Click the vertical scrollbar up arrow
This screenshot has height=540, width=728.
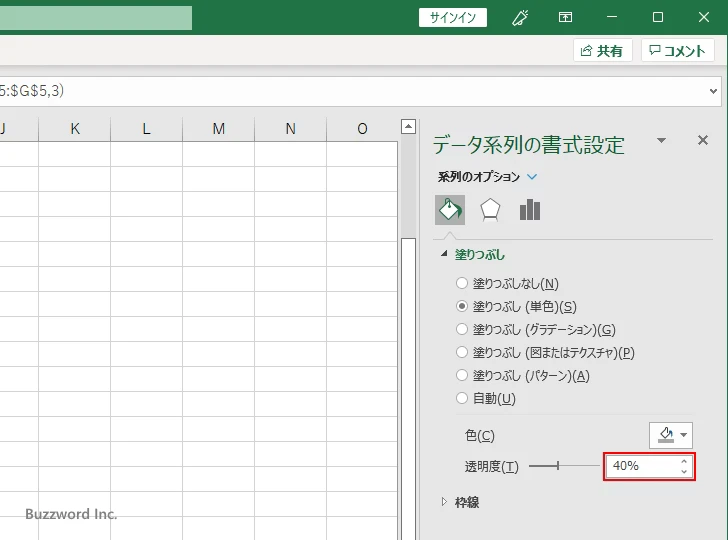pos(408,126)
